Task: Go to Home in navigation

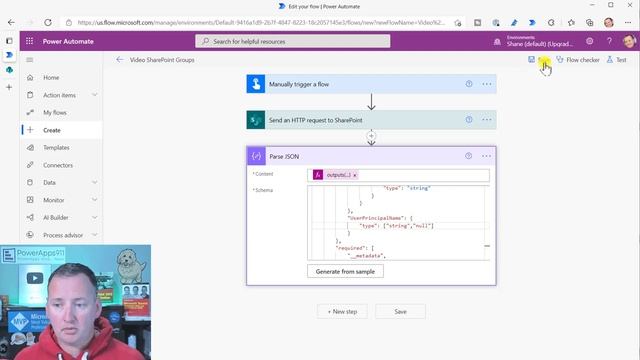Action: pos(51,78)
